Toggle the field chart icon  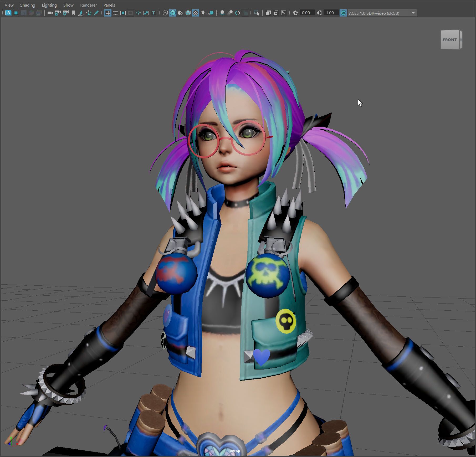(138, 13)
